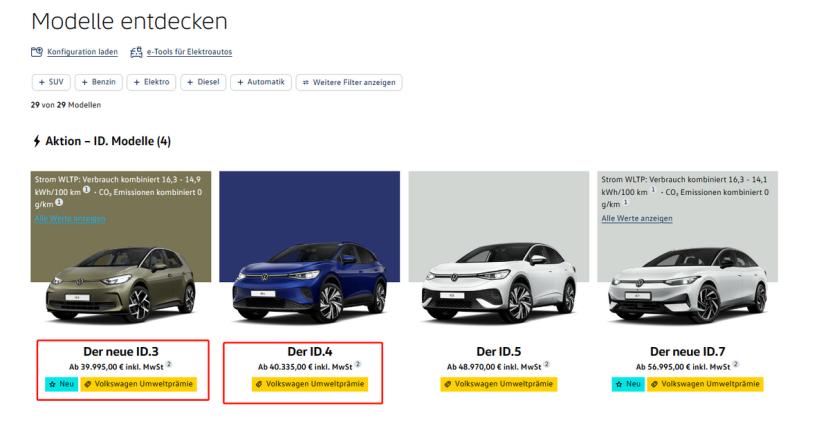Select the Modelle entdecken page heading

point(129,22)
